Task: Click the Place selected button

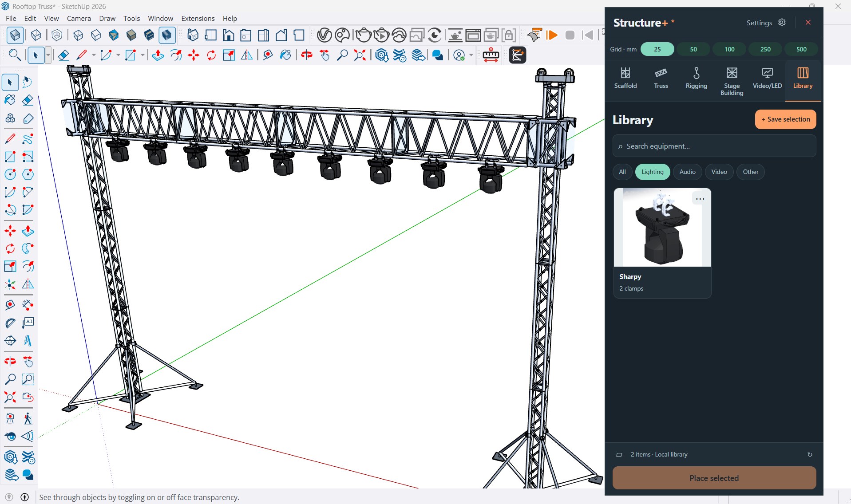Action: (x=714, y=478)
